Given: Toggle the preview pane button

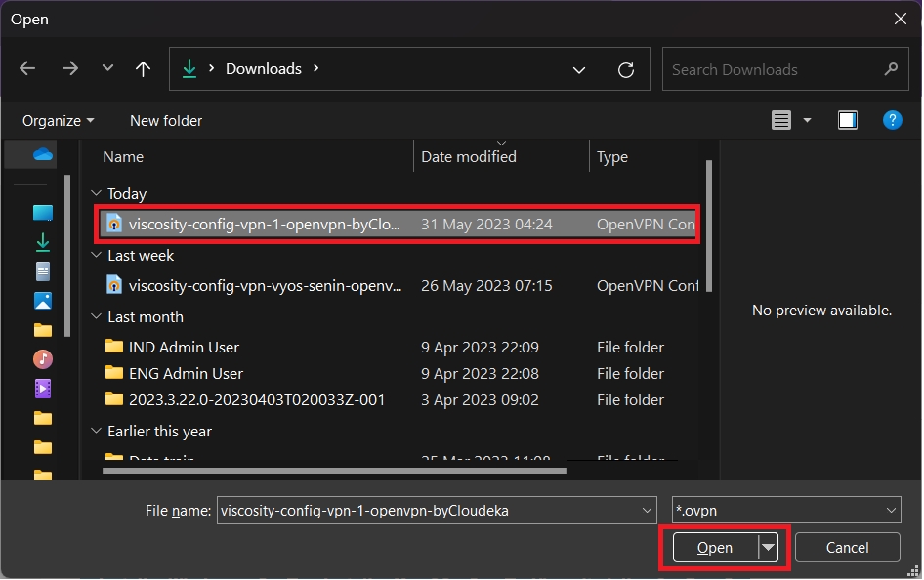Looking at the screenshot, I should [847, 120].
